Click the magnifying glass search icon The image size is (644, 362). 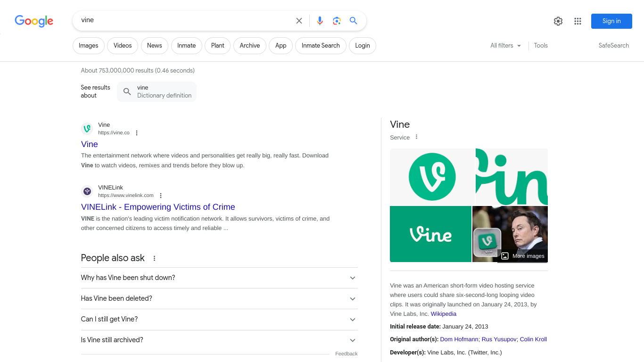click(354, 21)
